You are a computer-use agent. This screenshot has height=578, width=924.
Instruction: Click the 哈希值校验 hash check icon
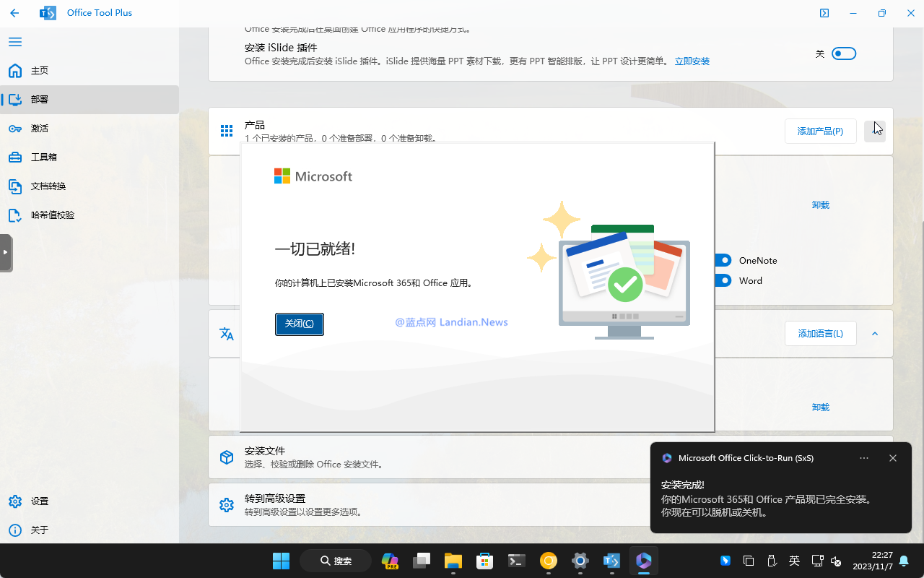tap(15, 215)
